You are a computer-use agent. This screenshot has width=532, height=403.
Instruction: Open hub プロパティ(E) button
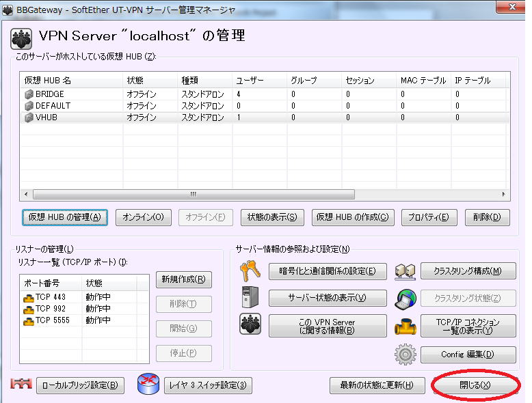(x=429, y=217)
